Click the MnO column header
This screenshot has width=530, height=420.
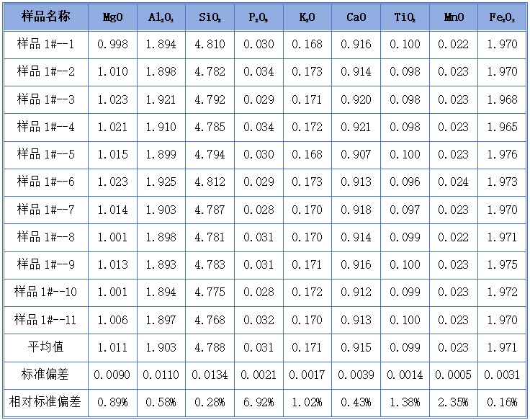(454, 17)
